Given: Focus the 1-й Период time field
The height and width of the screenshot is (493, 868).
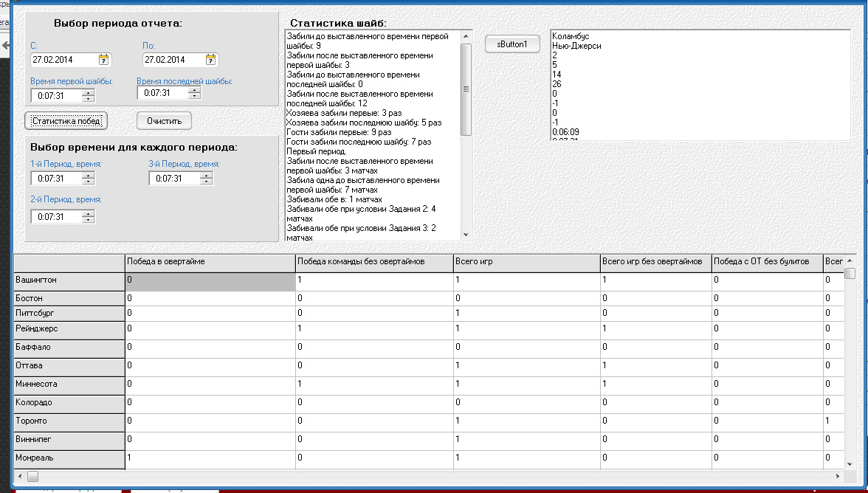Looking at the screenshot, I should click(56, 179).
